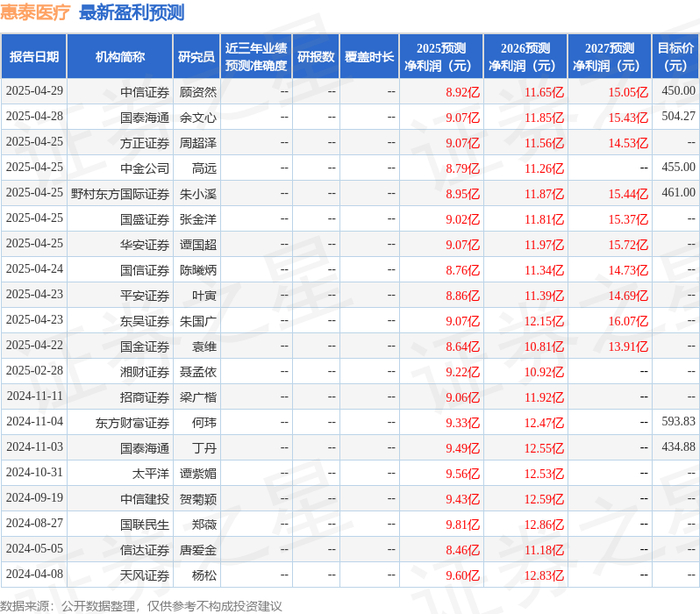Click the 593.83 target price
This screenshot has height=614, width=700.
679,422
